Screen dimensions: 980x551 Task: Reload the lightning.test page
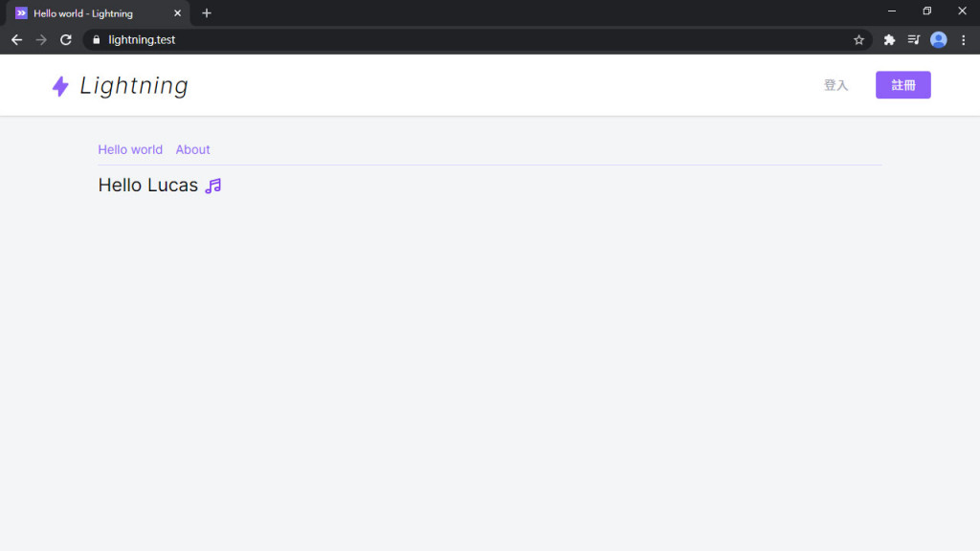(x=66, y=40)
